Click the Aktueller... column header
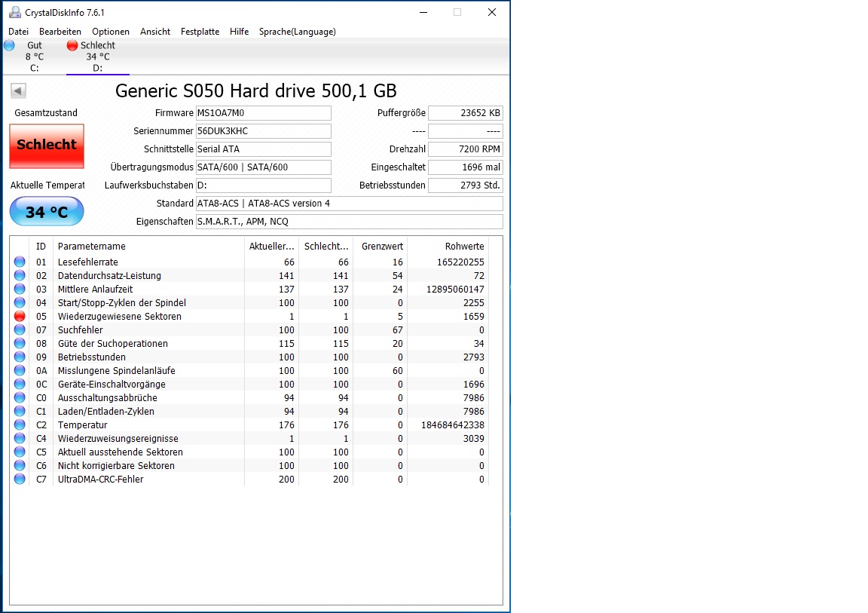Screen dimensions: 868x613 coord(271,247)
